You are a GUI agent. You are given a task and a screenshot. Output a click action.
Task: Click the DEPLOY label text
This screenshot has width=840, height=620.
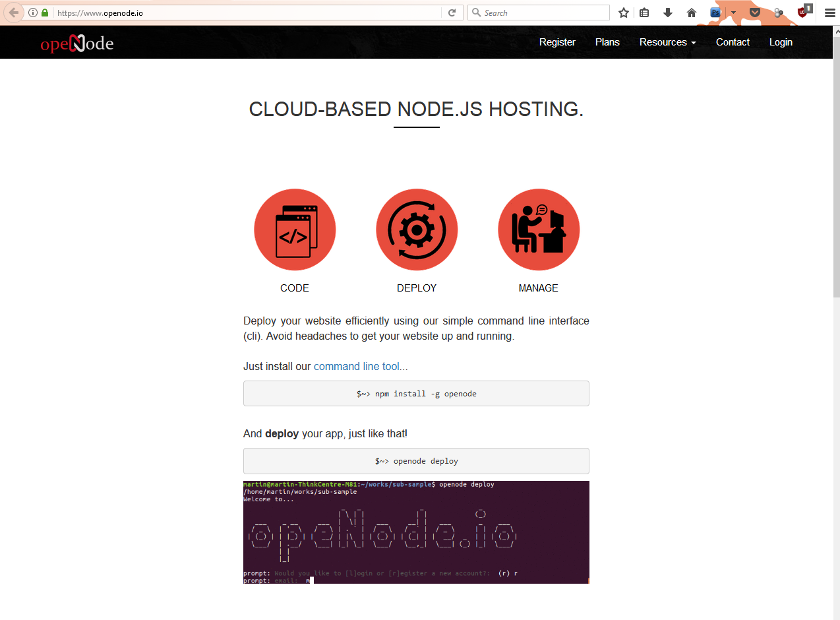(x=417, y=288)
